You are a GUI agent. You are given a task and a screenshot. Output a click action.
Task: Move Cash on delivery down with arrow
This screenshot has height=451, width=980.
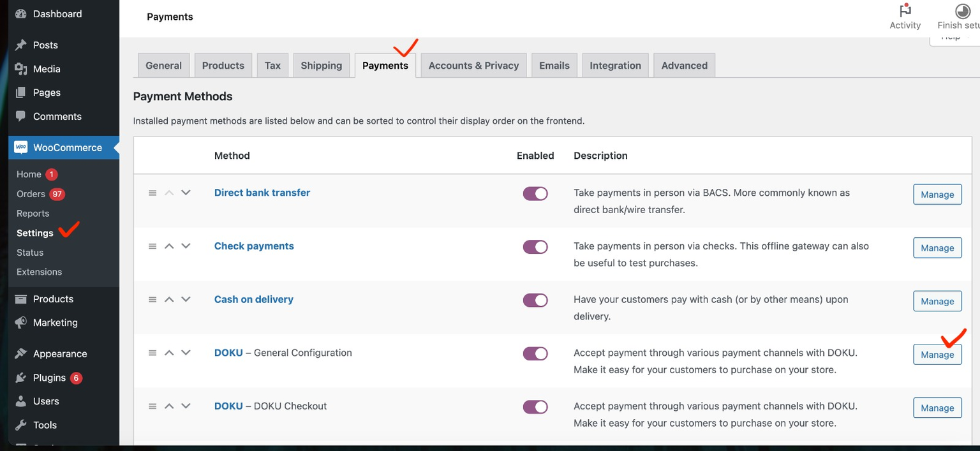click(186, 299)
